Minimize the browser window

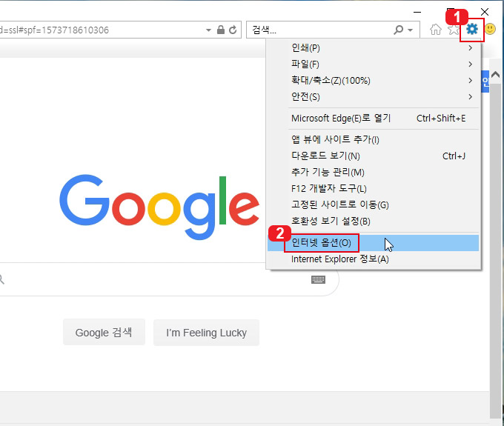point(417,12)
